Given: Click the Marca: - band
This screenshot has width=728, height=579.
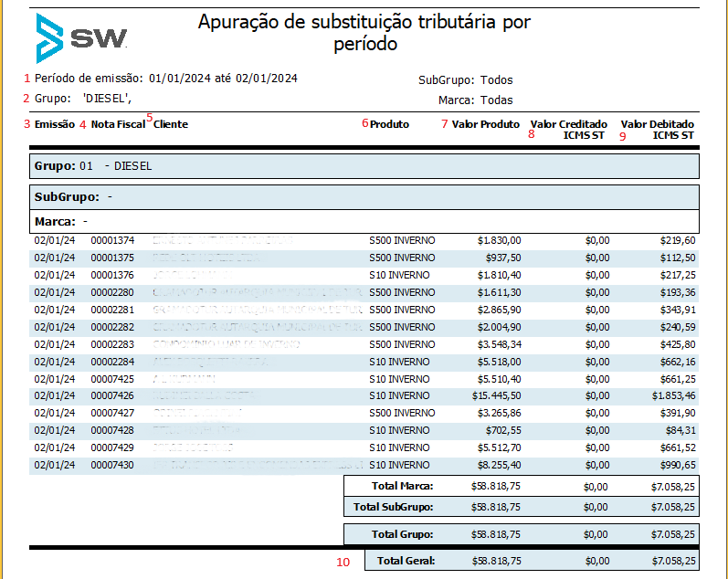Looking at the screenshot, I should [364, 222].
